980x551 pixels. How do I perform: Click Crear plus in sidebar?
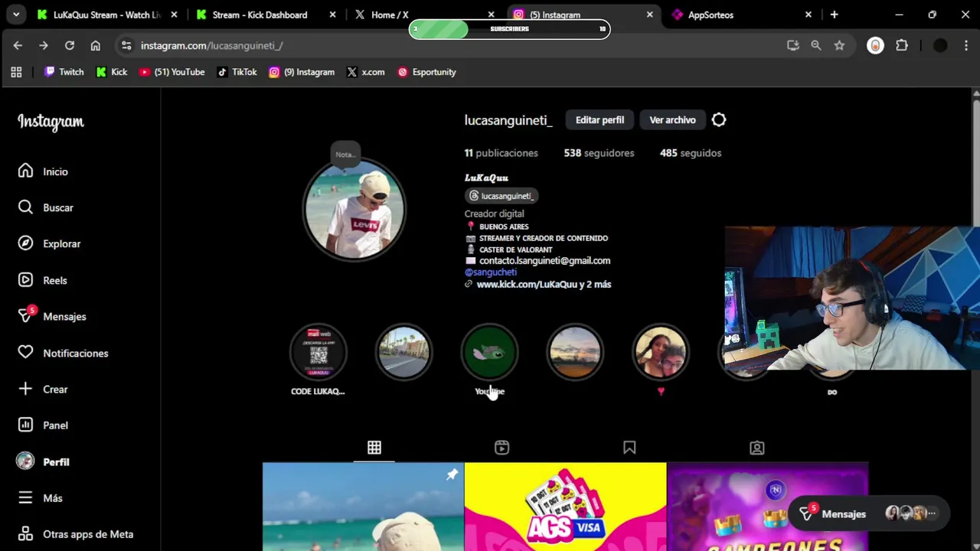pyautogui.click(x=43, y=389)
